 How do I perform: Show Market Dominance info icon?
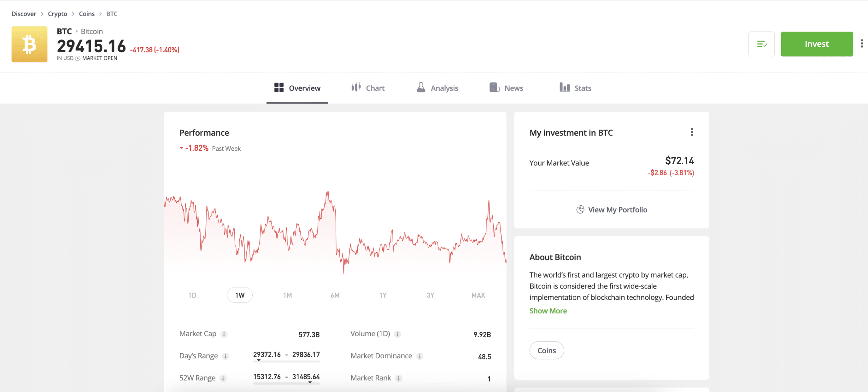tap(420, 356)
